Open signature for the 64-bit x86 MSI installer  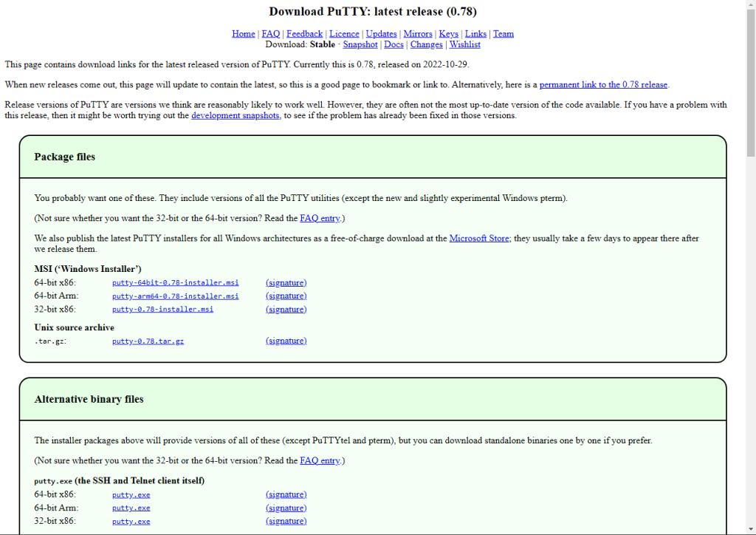(286, 283)
